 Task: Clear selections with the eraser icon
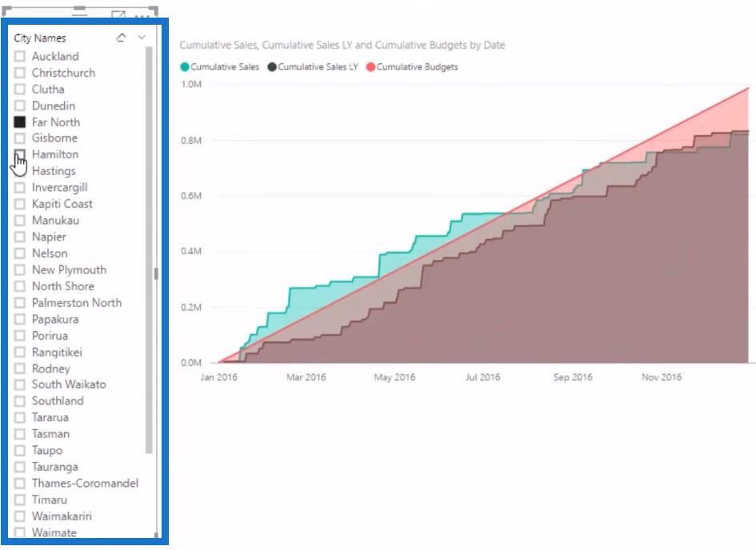click(121, 38)
